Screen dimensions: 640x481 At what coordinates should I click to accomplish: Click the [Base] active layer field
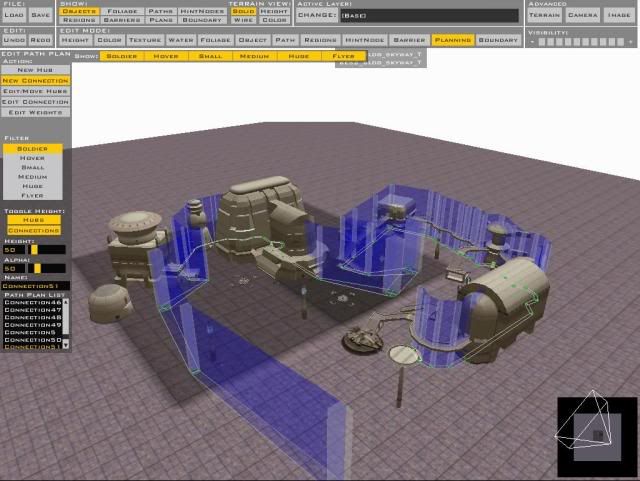click(429, 16)
